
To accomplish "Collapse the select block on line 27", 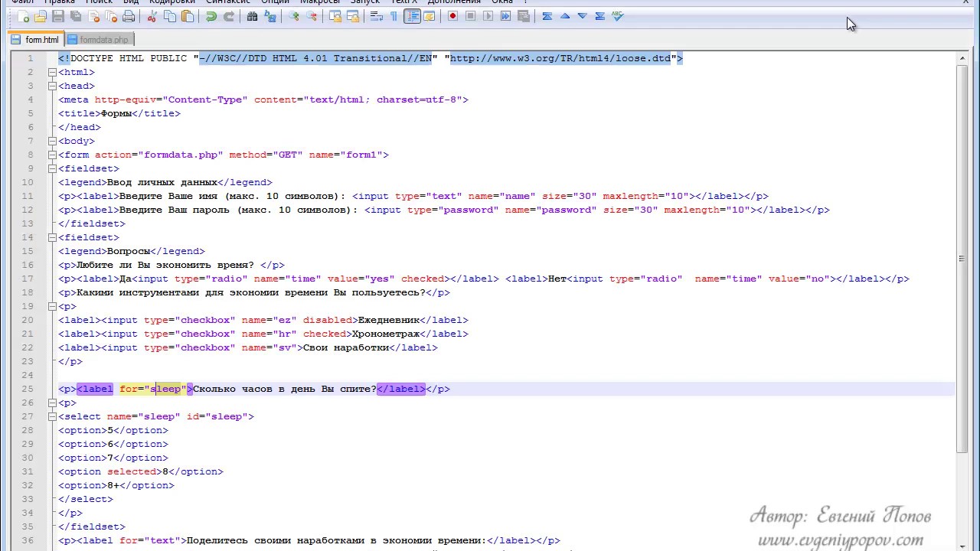I will coord(52,416).
